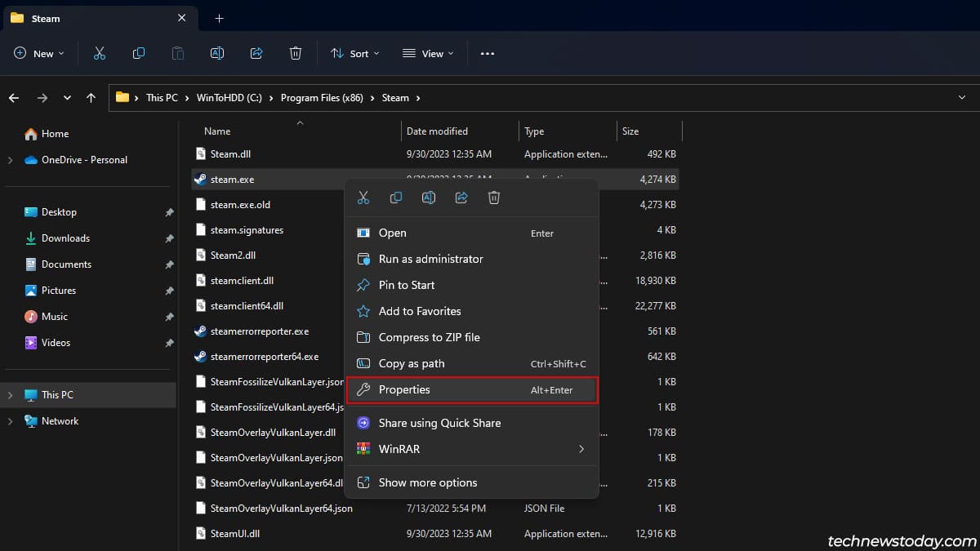Choose Copy as path
The width and height of the screenshot is (980, 551).
coord(472,363)
